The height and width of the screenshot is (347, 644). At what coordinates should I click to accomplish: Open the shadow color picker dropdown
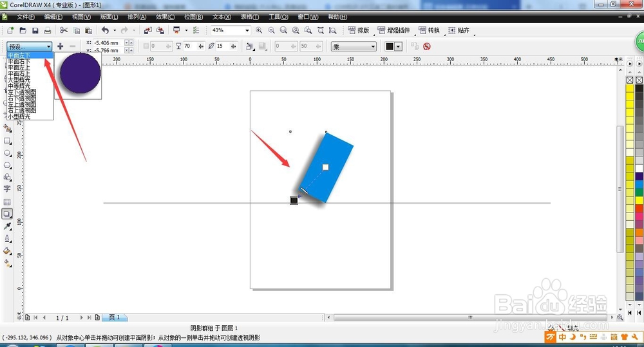click(x=398, y=46)
